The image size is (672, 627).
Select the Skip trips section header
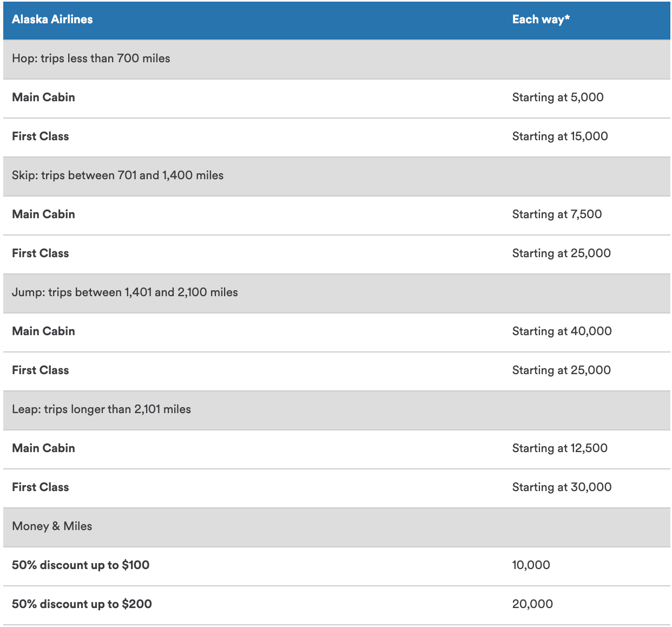[x=117, y=175]
